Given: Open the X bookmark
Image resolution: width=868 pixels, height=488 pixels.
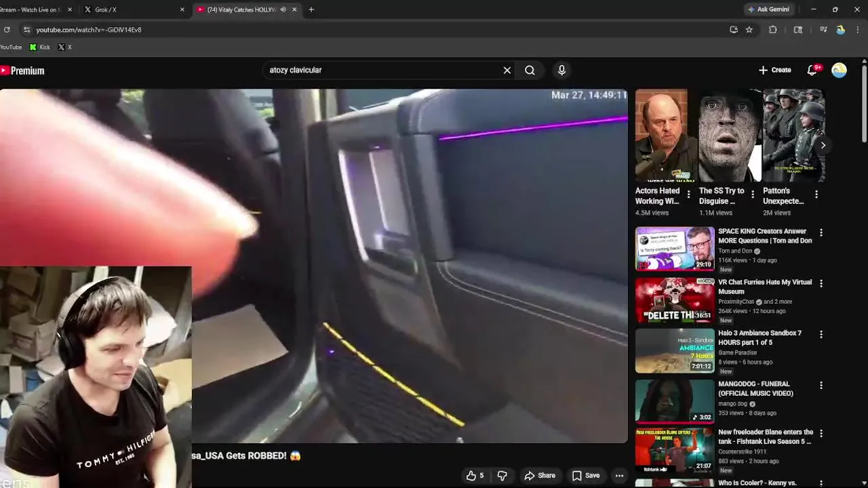Looking at the screenshot, I should 65,47.
